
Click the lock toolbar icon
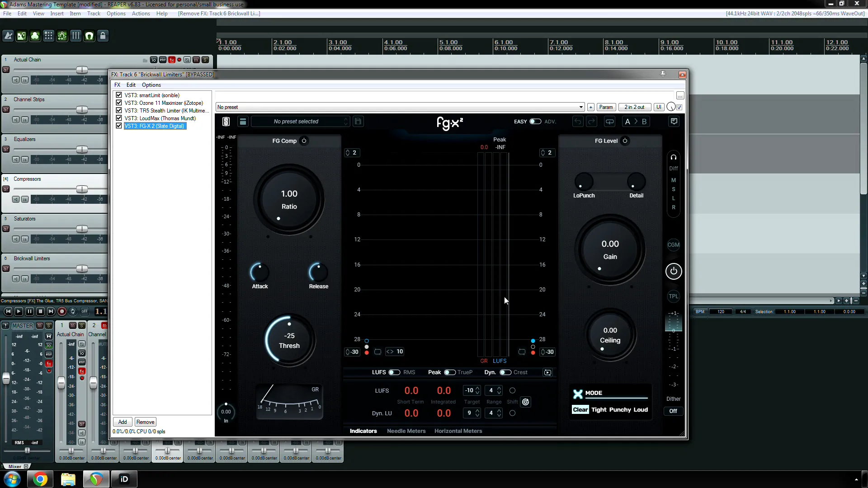click(103, 36)
